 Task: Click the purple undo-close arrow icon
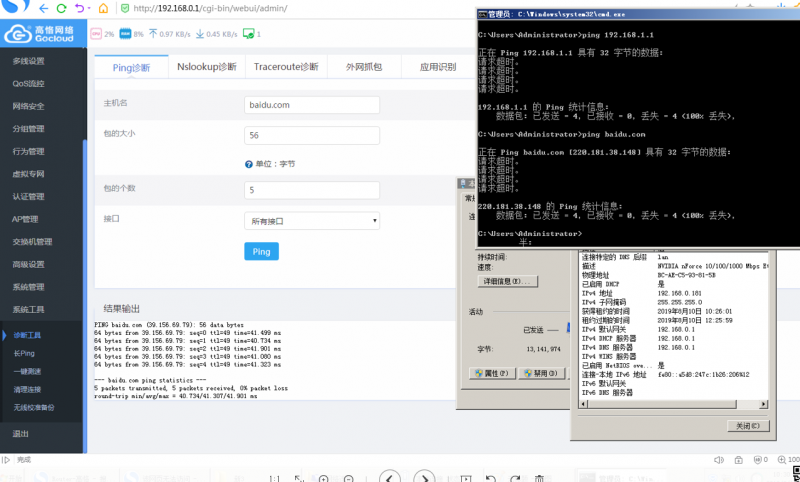tap(79, 8)
